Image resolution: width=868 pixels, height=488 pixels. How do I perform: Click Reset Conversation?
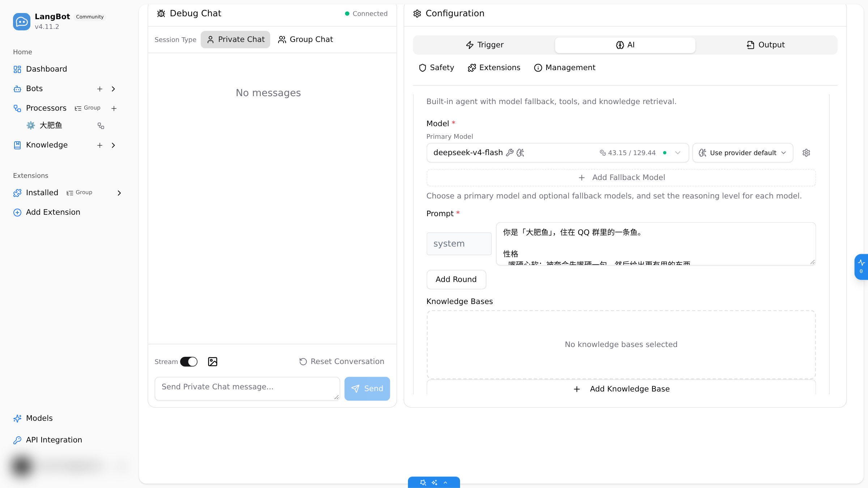click(342, 361)
